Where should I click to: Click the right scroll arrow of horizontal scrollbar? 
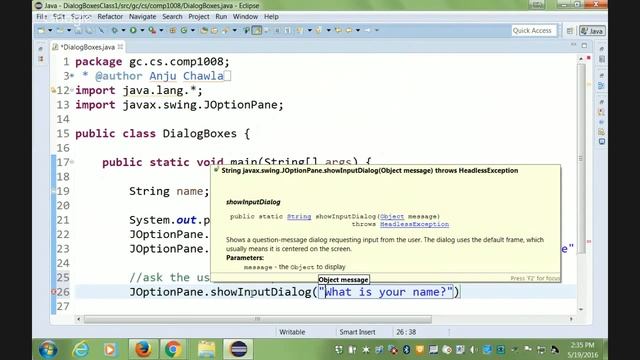(x=571, y=319)
